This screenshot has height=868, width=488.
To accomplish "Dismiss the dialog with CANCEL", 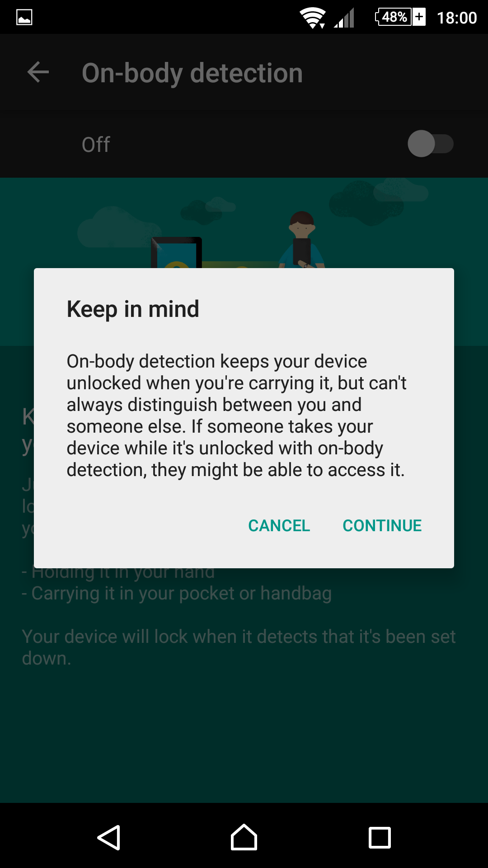I will [279, 525].
